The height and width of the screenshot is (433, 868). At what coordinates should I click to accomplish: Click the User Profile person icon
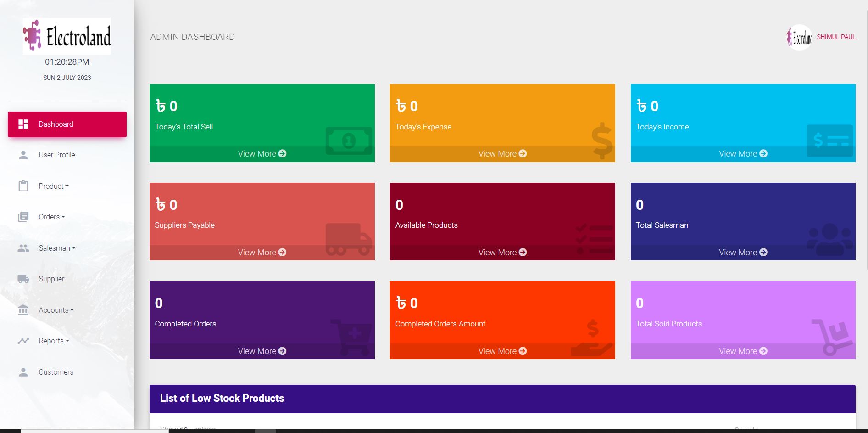[x=23, y=155]
